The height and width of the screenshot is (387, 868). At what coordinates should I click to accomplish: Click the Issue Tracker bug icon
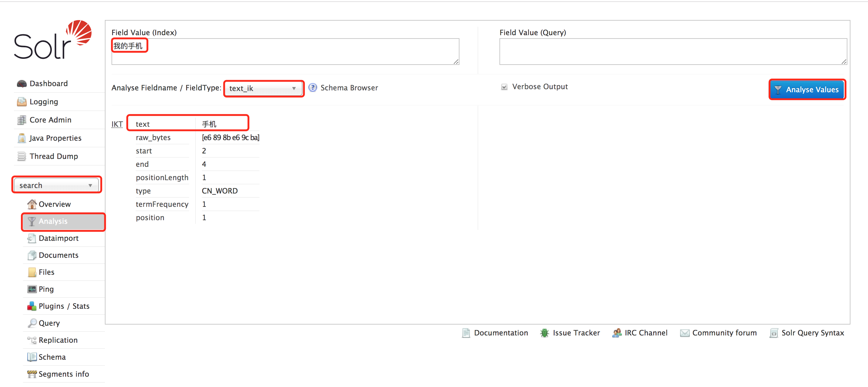click(544, 333)
